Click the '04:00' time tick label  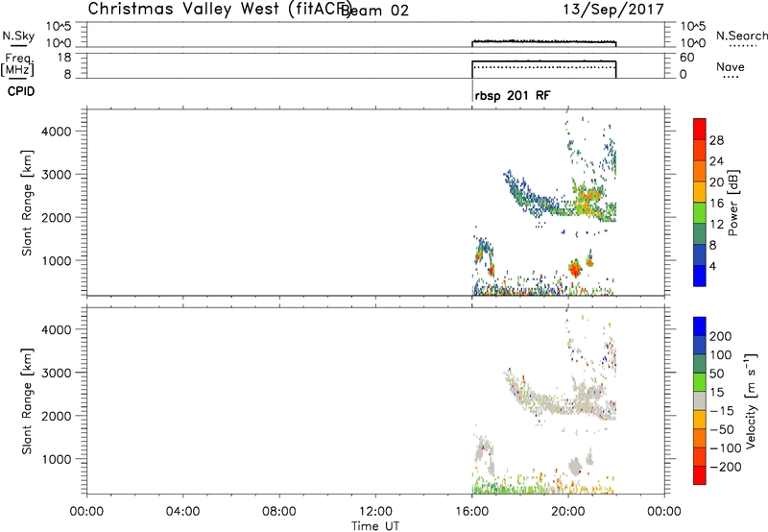182,512
